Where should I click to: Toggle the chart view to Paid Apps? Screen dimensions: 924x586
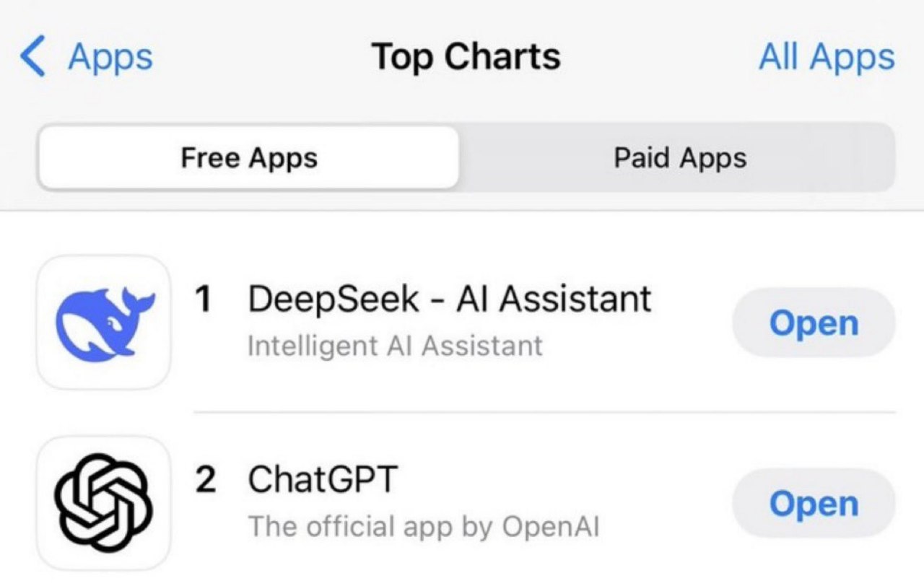tap(679, 157)
